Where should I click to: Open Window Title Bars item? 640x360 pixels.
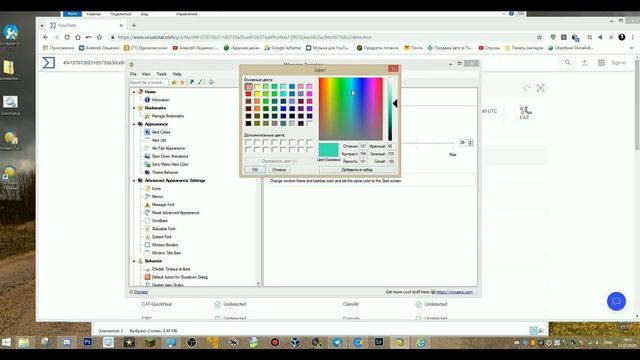point(166,253)
